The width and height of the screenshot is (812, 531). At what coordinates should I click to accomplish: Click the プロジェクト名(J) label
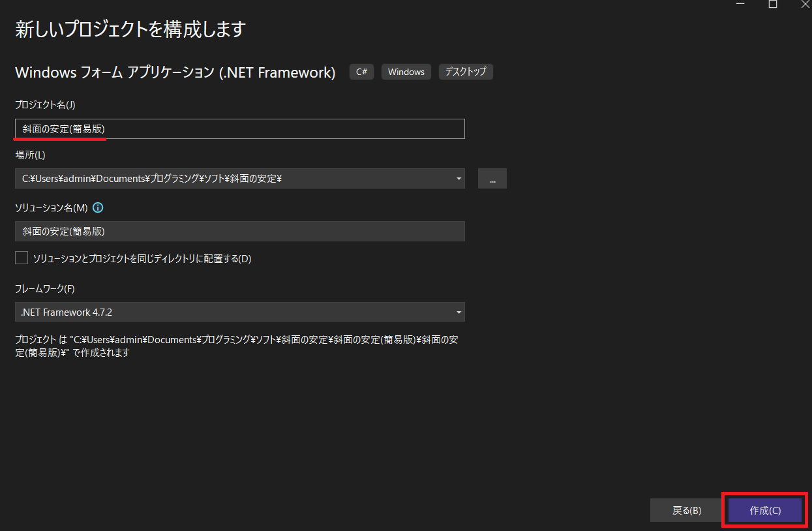[x=46, y=105]
